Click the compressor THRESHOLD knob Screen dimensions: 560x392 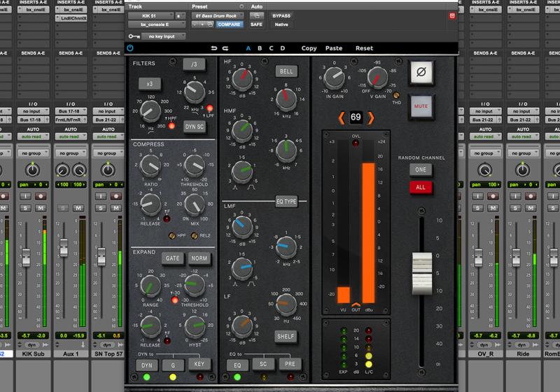195,165
